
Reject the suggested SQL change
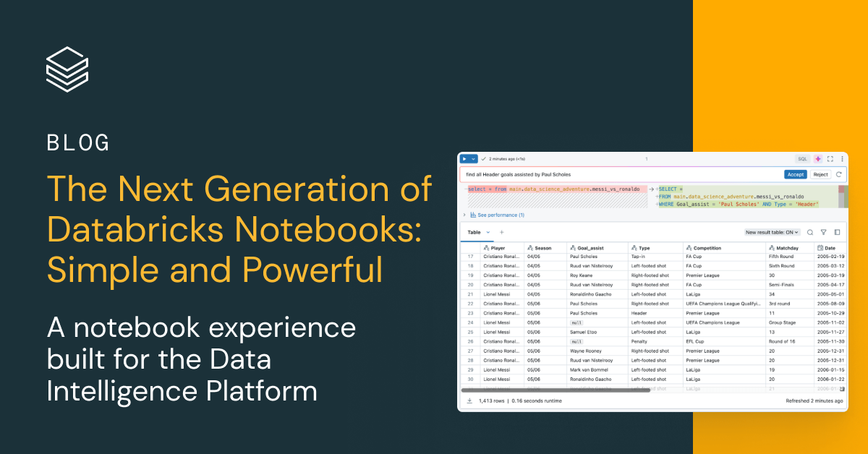tap(820, 174)
